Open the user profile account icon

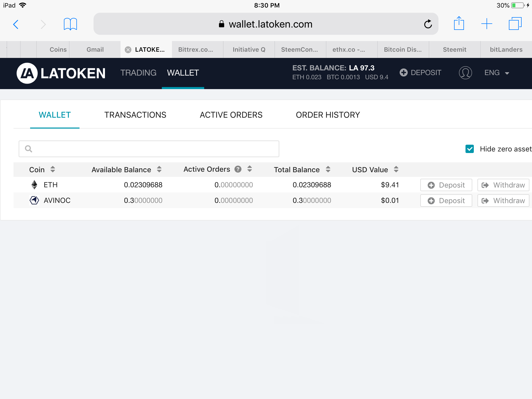click(x=465, y=73)
